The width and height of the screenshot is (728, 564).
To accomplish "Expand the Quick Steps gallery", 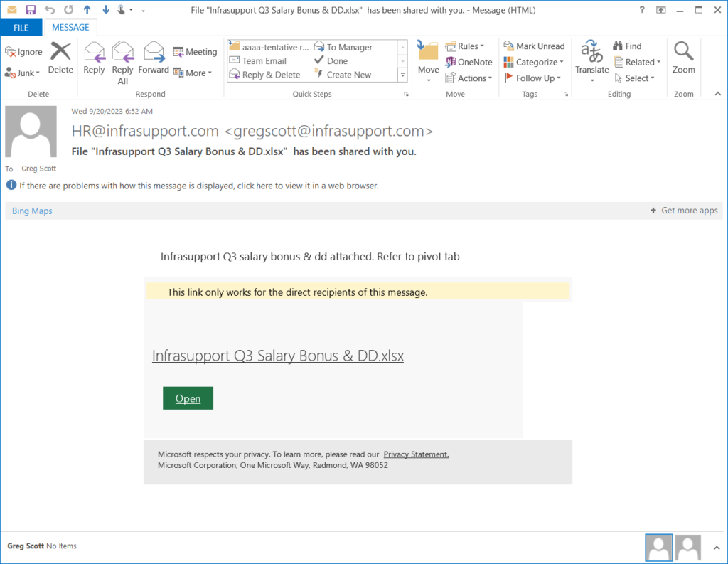I will pos(402,75).
